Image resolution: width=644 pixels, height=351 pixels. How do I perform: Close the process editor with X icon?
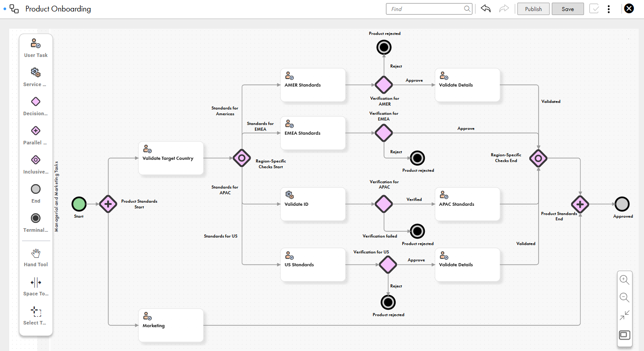629,9
